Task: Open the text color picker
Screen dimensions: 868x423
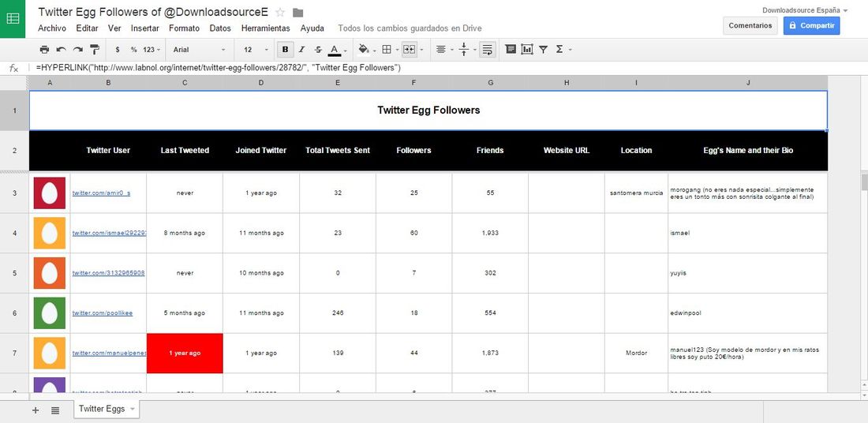Action: click(335, 50)
